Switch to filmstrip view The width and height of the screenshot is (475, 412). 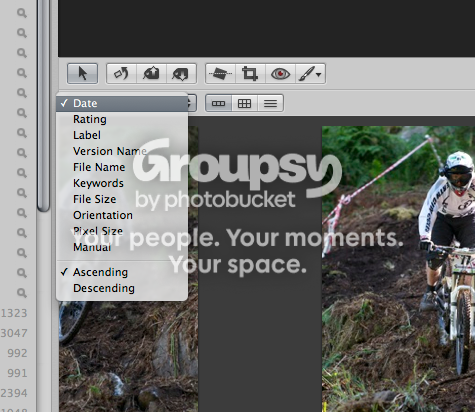(218, 103)
